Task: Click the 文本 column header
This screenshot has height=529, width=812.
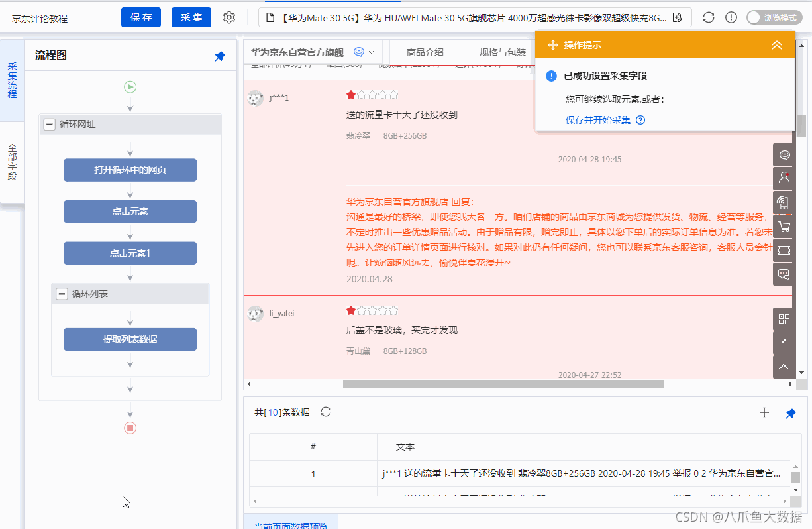Action: 405,447
